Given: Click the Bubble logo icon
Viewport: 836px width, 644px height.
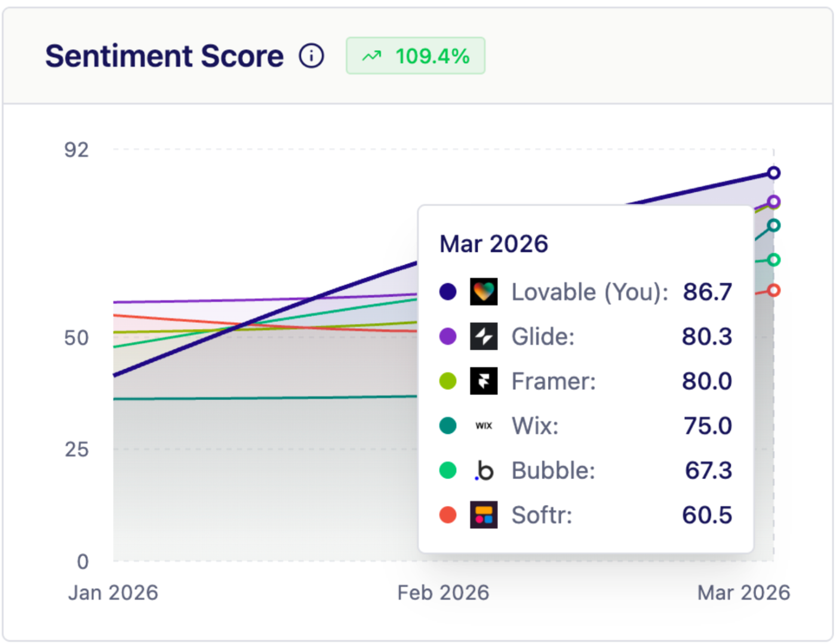Looking at the screenshot, I should (484, 470).
